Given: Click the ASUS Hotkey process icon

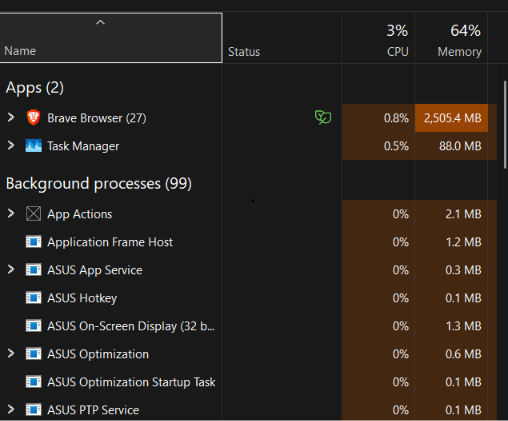Looking at the screenshot, I should [33, 298].
